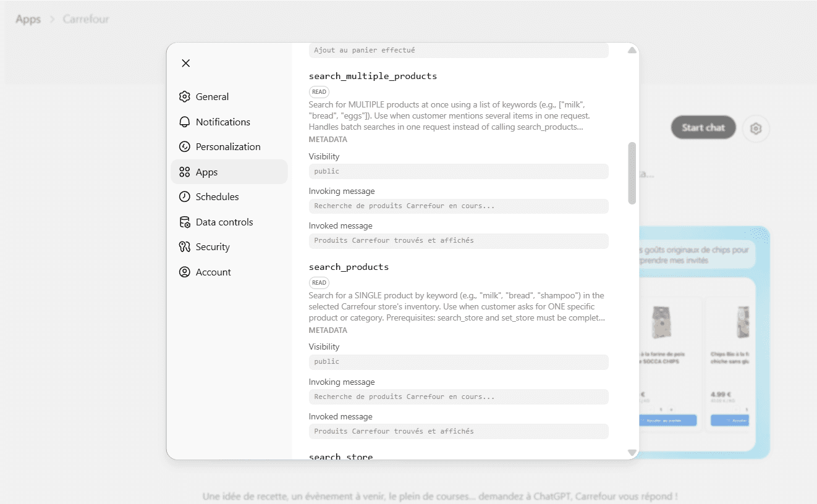Click the 'Ajout au panier effectué' field
The height and width of the screenshot is (504, 817).
coord(459,50)
